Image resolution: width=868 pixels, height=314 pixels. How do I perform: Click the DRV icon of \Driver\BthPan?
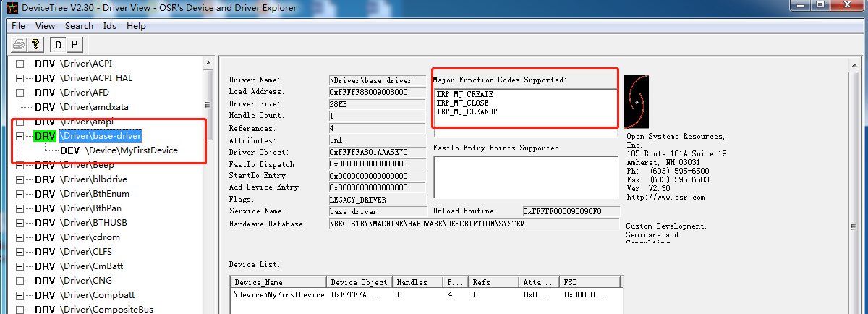click(45, 208)
